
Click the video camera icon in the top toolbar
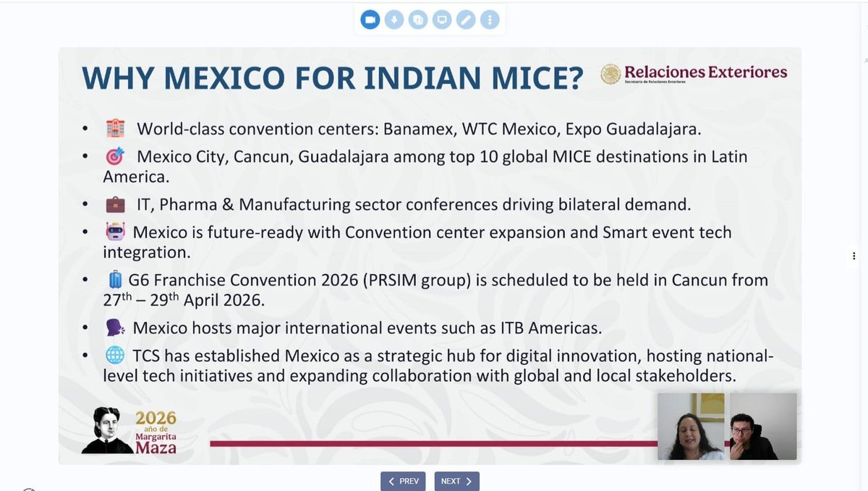pos(370,20)
